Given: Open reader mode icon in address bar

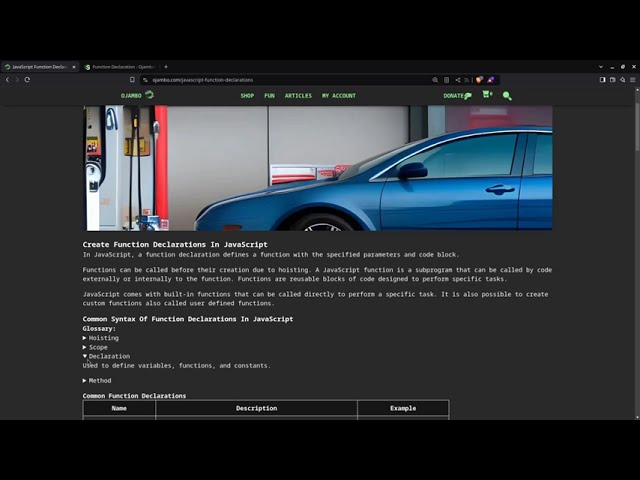Looking at the screenshot, I should (x=447, y=80).
